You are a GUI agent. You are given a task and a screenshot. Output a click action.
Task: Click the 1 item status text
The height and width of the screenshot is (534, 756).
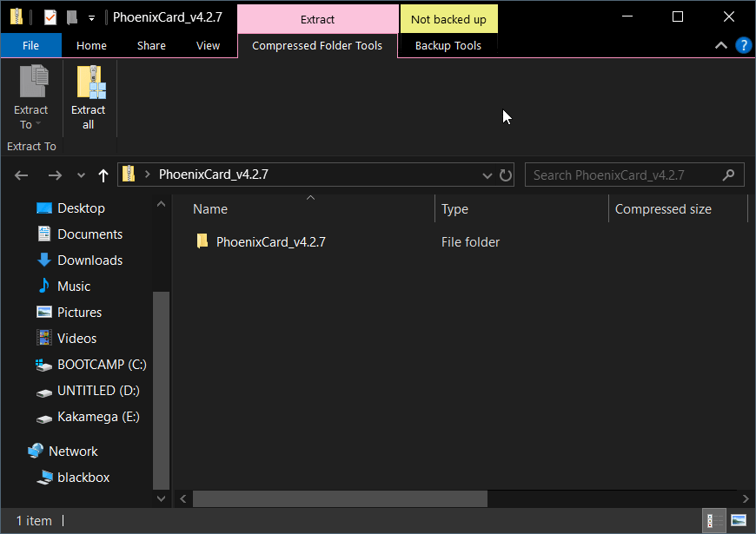coord(34,521)
